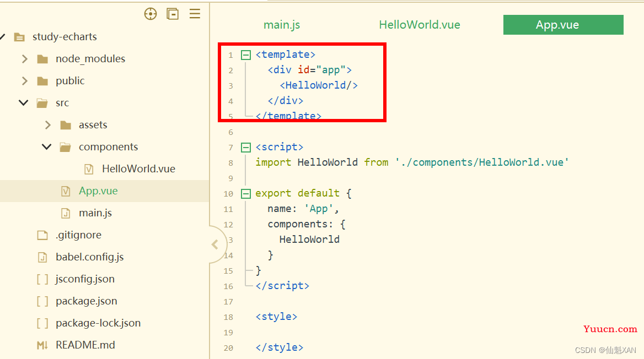Click the .gitignore file icon
644x359 pixels.
42,235
